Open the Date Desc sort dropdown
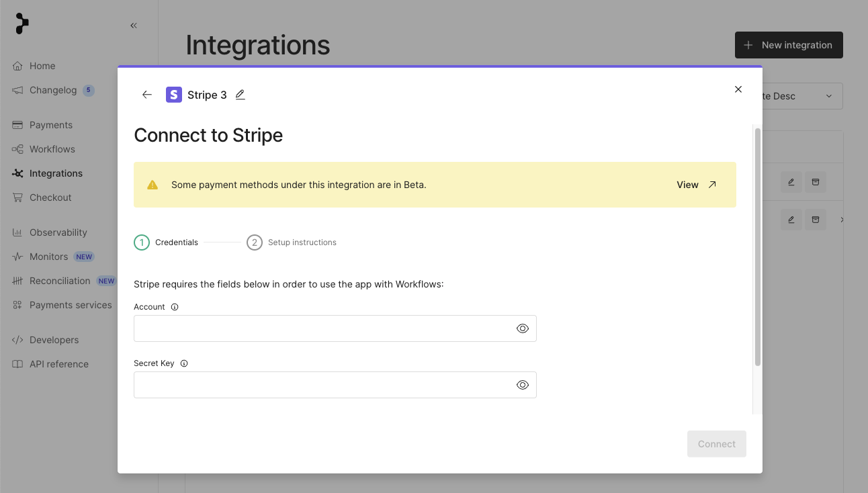This screenshot has width=868, height=493. (x=802, y=96)
